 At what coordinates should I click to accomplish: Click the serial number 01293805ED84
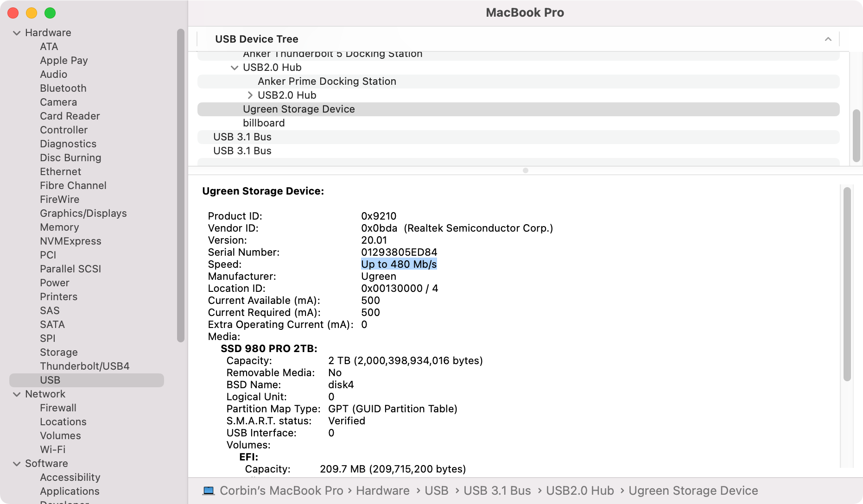point(399,252)
